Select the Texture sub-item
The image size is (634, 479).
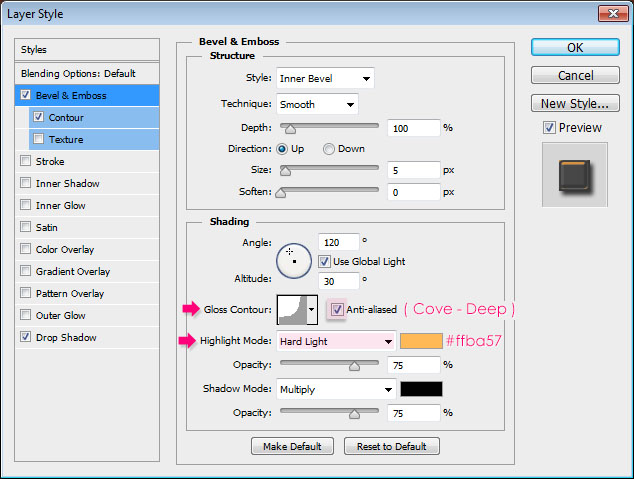pyautogui.click(x=94, y=139)
